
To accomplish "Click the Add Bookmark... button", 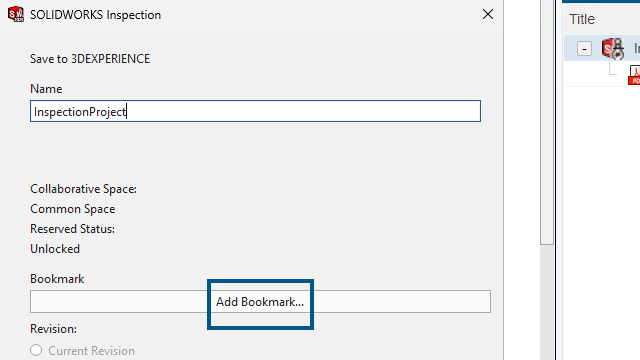I will pos(260,302).
